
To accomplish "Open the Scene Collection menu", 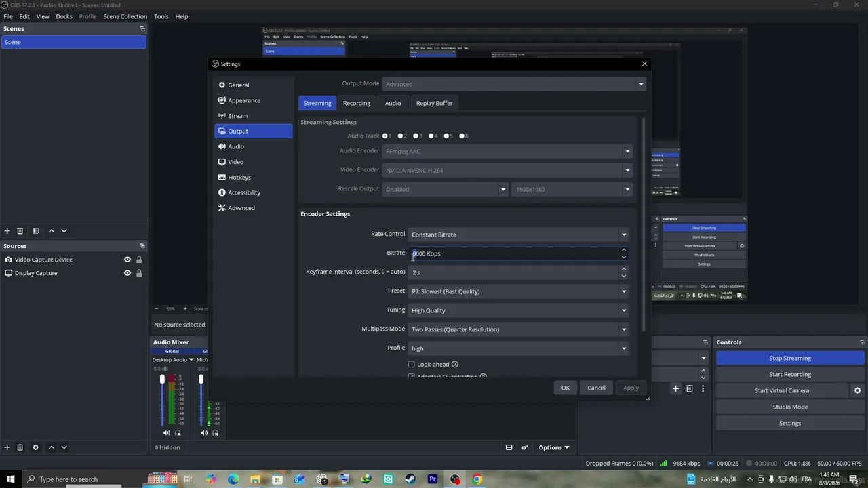I will [x=125, y=16].
